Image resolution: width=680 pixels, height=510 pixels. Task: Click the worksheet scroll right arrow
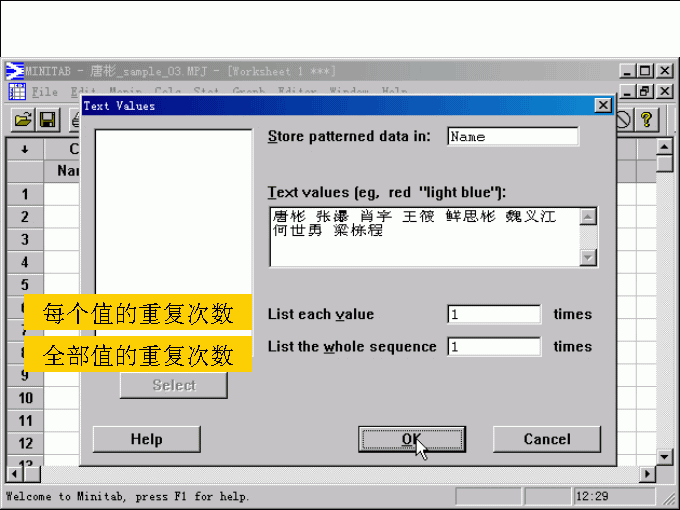pyautogui.click(x=647, y=473)
